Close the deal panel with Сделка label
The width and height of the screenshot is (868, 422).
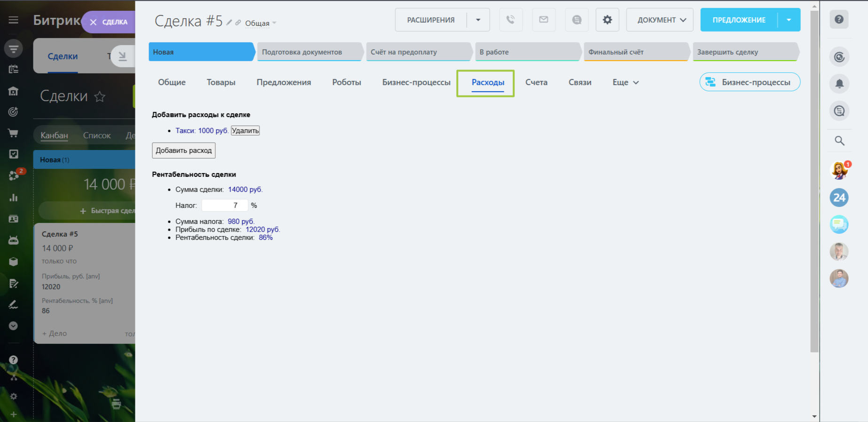tap(109, 22)
